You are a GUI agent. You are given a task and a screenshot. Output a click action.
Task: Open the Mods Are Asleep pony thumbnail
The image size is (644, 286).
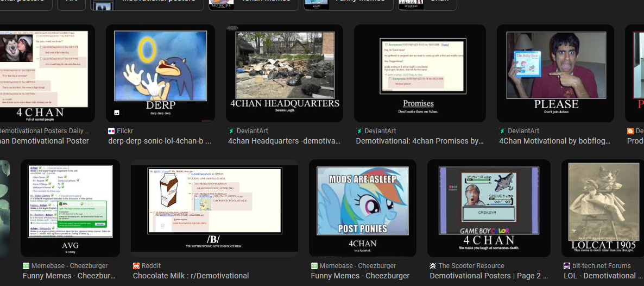pyautogui.click(x=363, y=208)
